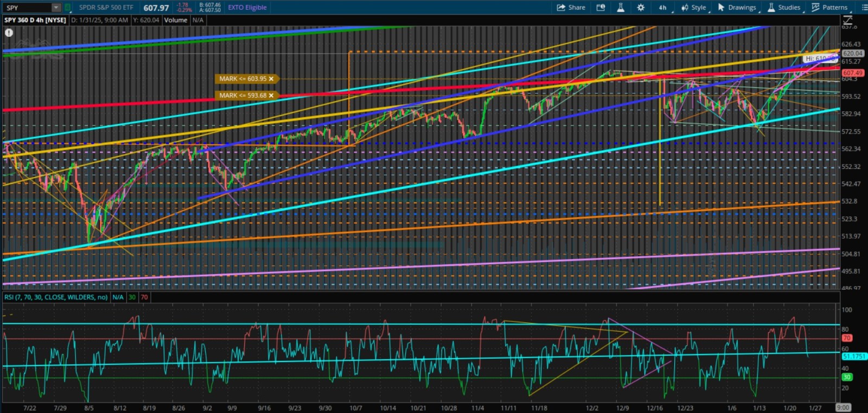Click the 51.1751 RSI value bubble
This screenshot has width=868, height=413.
(854, 357)
